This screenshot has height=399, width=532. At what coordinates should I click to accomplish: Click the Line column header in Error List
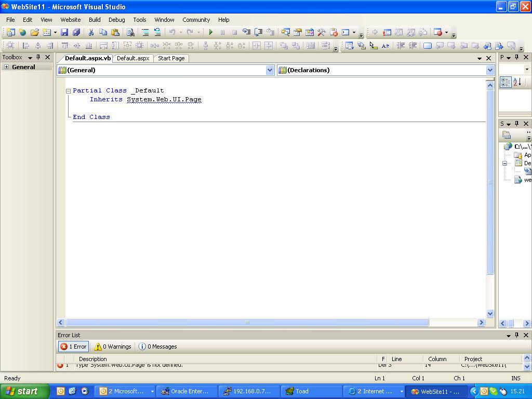click(x=405, y=359)
